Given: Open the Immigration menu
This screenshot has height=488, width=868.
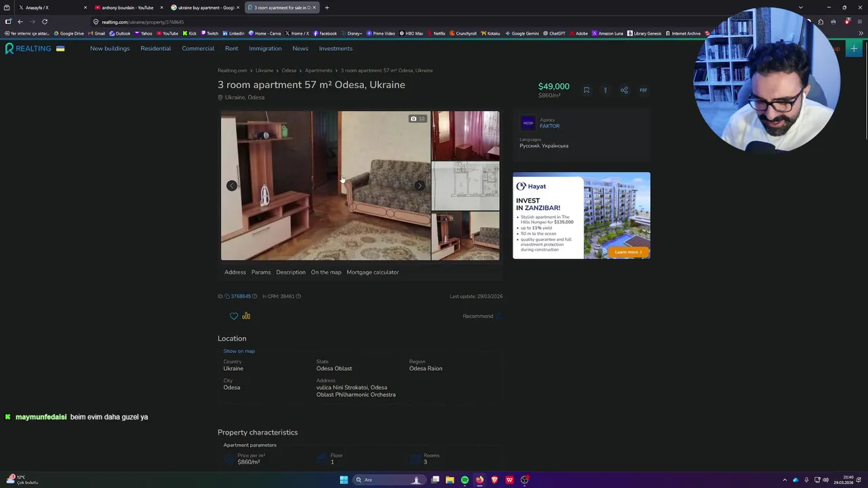Looking at the screenshot, I should (265, 49).
